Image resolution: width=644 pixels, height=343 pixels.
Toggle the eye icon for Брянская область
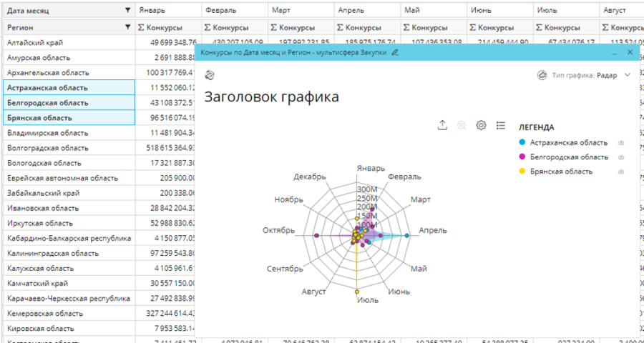pos(621,171)
